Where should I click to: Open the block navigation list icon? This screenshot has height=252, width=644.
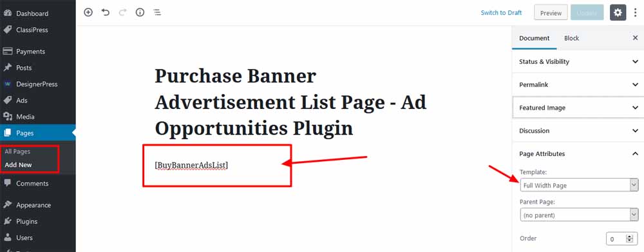[157, 12]
